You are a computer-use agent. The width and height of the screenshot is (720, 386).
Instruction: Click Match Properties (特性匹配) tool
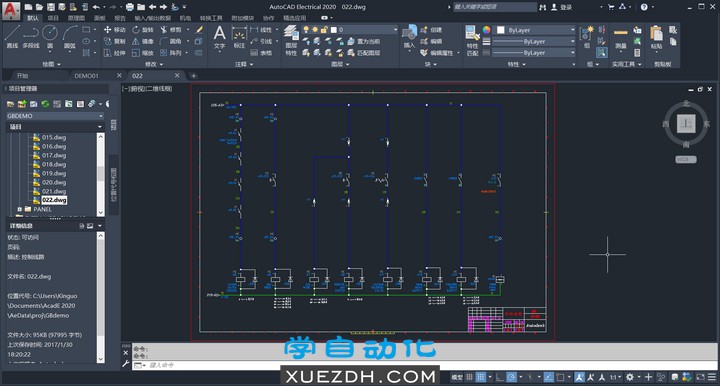(472, 40)
